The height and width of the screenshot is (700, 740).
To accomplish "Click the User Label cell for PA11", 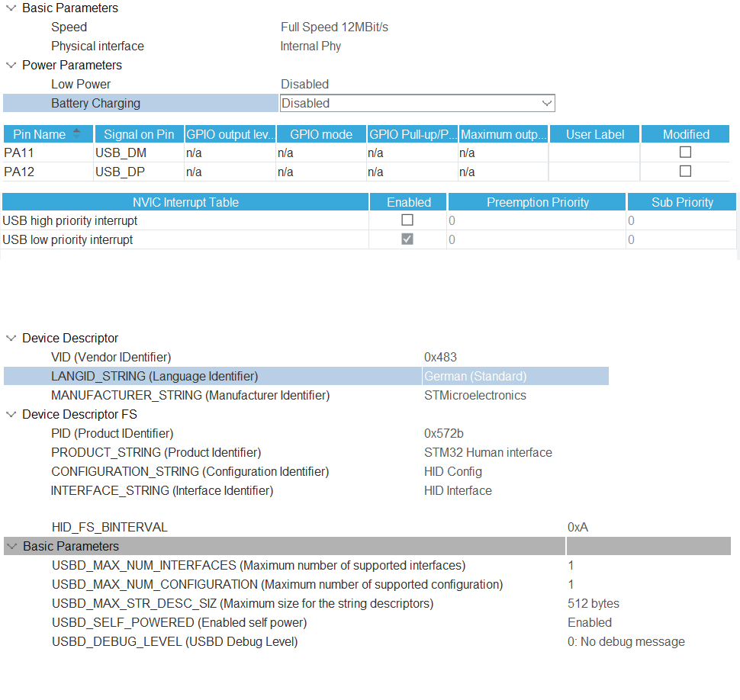I will pos(594,153).
